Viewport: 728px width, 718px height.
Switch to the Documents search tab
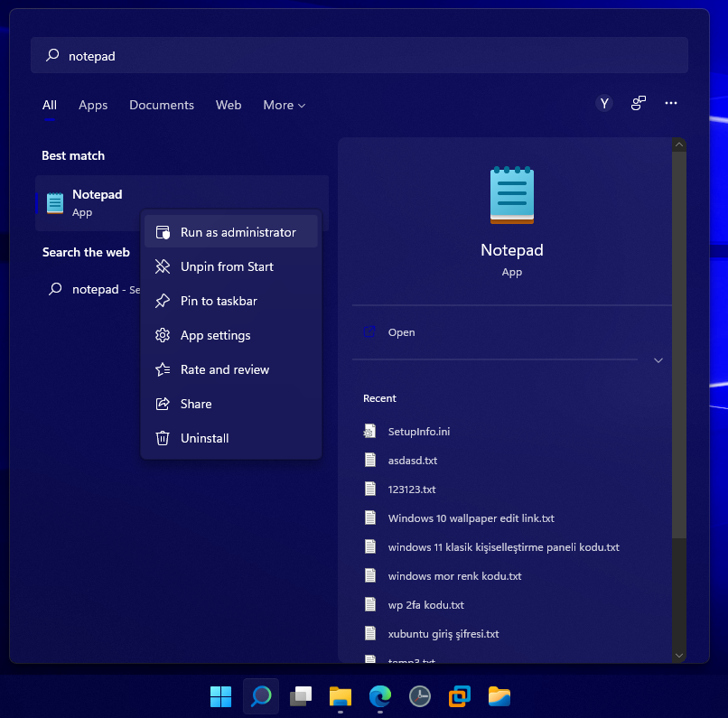(x=162, y=106)
